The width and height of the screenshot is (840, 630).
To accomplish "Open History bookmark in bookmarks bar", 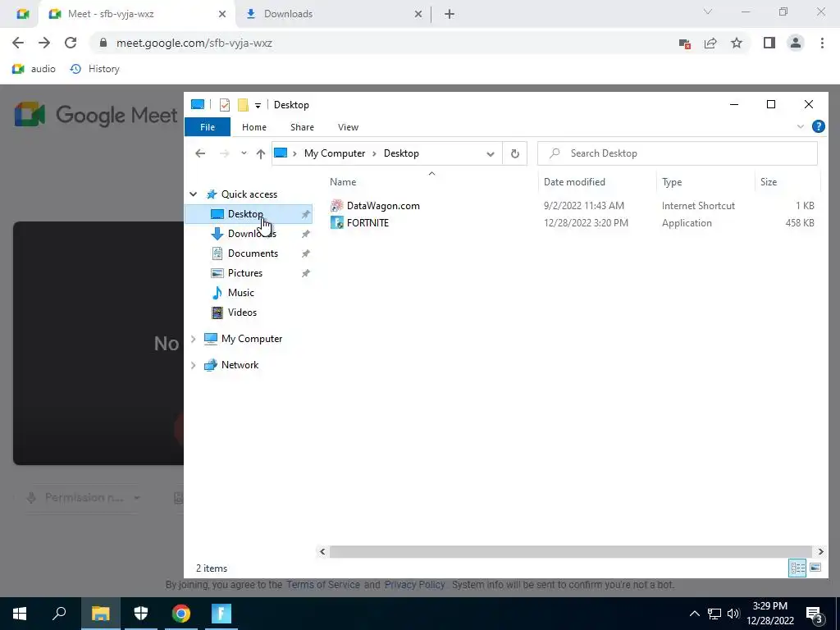I will (95, 69).
